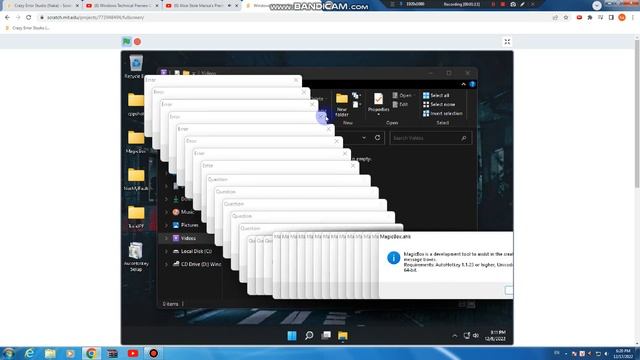Viewport: 640px width, 360px height.
Task: Click 0 items in Explorer status bar
Action: [x=170, y=304]
